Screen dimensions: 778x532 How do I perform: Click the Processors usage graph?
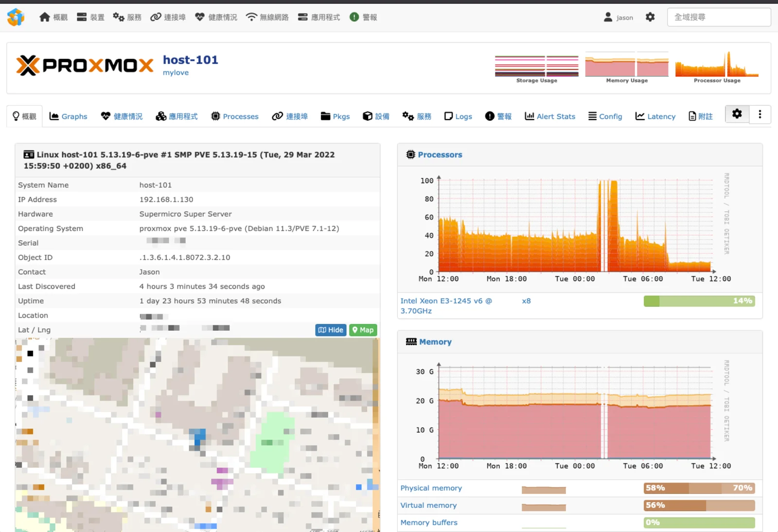coord(575,228)
